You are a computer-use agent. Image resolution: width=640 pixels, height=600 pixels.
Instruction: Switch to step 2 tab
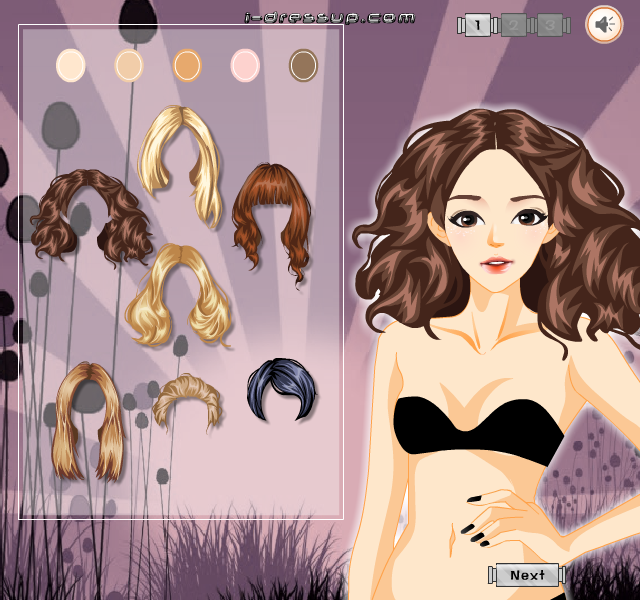tap(514, 25)
